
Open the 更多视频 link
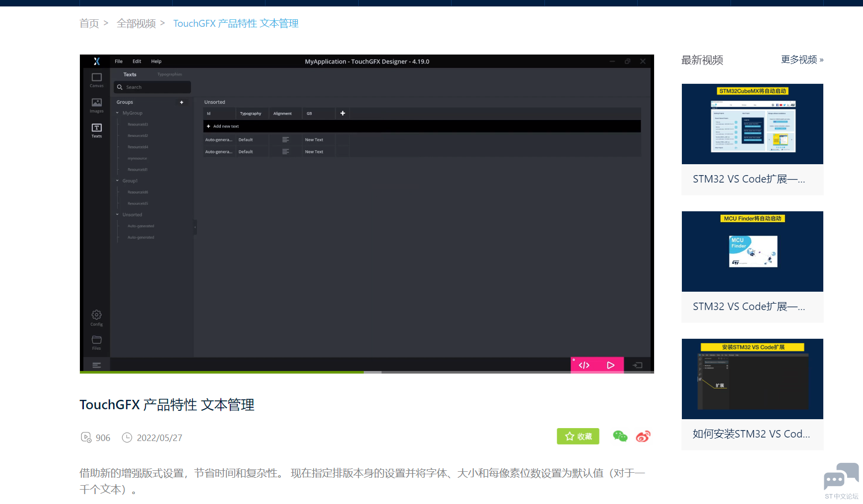click(802, 60)
